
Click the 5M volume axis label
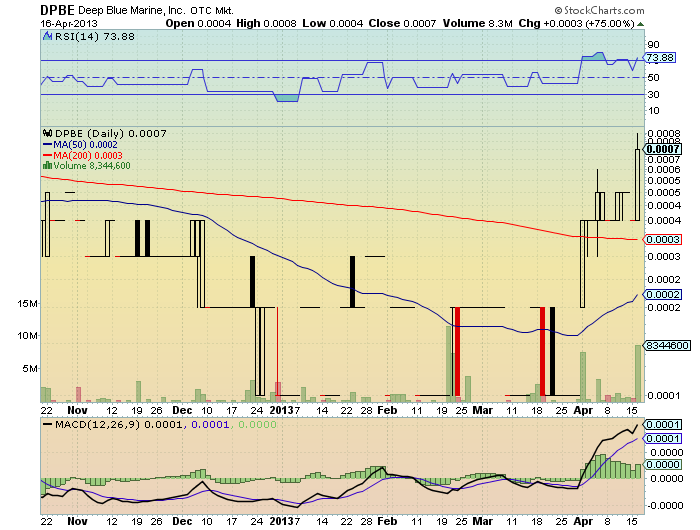point(30,369)
